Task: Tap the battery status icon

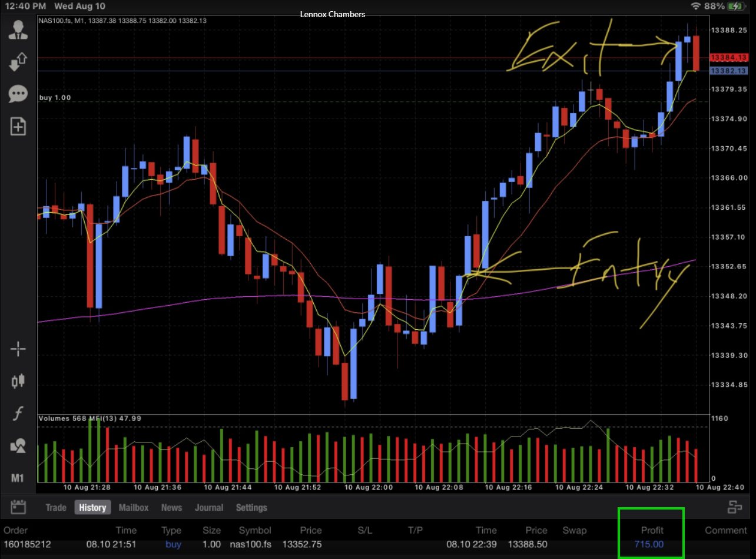Action: tap(736, 6)
